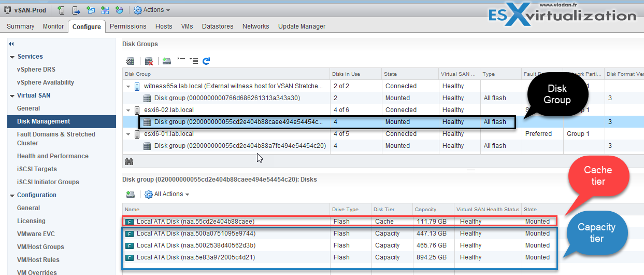
Task: Open the Networks tab
Action: tap(256, 26)
